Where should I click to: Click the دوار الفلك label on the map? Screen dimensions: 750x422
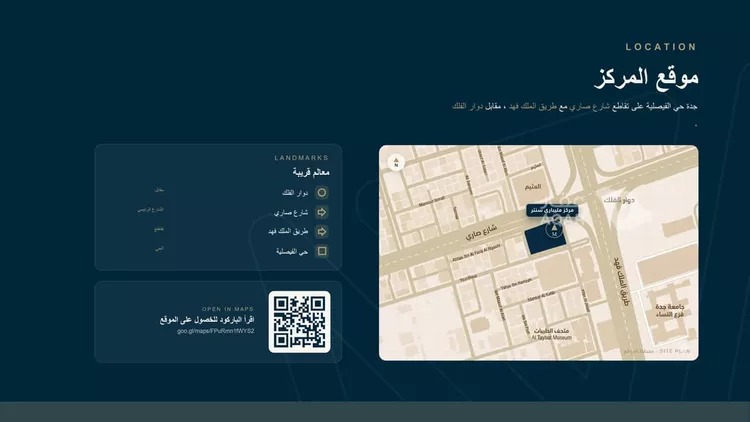[618, 200]
